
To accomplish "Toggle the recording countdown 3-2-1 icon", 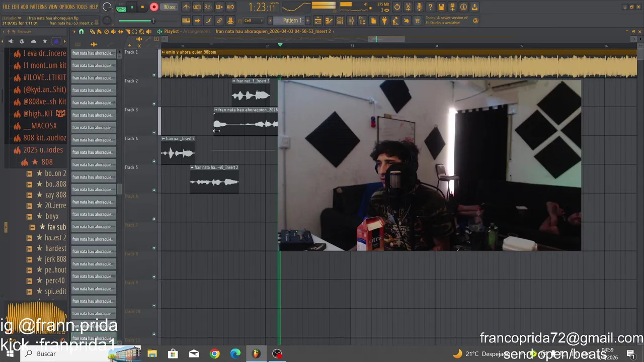I will coord(208,7).
